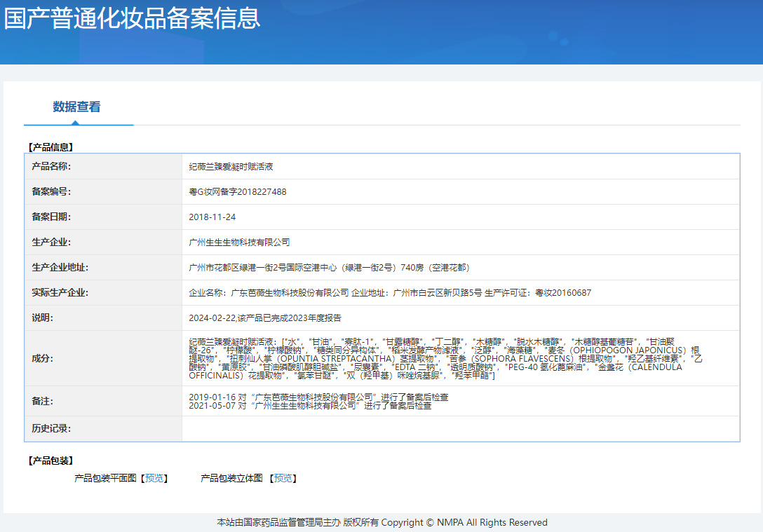Click the page title 国产普通化妆品备案信息
The image size is (763, 532).
[133, 18]
